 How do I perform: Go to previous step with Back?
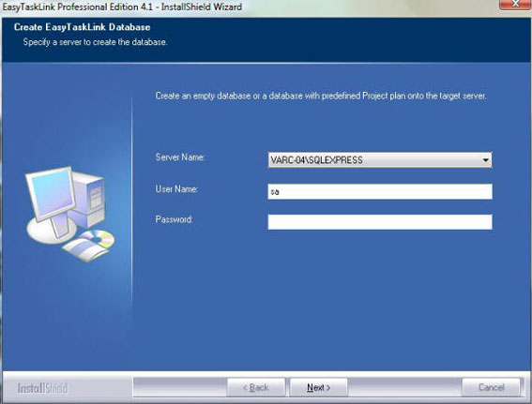click(256, 387)
